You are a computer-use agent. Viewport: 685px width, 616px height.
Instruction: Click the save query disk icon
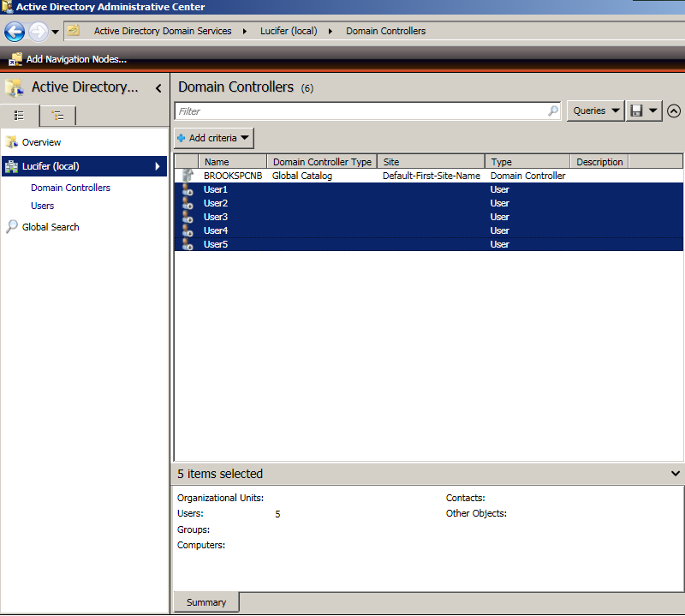pyautogui.click(x=636, y=111)
